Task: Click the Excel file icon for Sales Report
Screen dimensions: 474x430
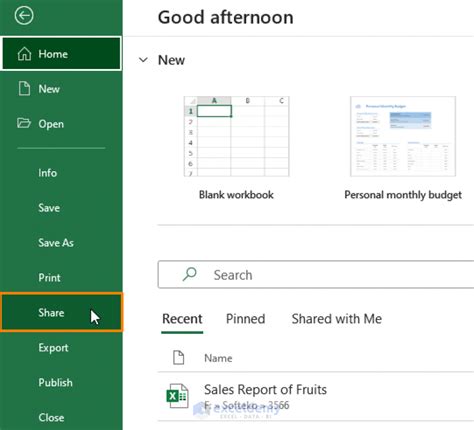Action: (177, 396)
